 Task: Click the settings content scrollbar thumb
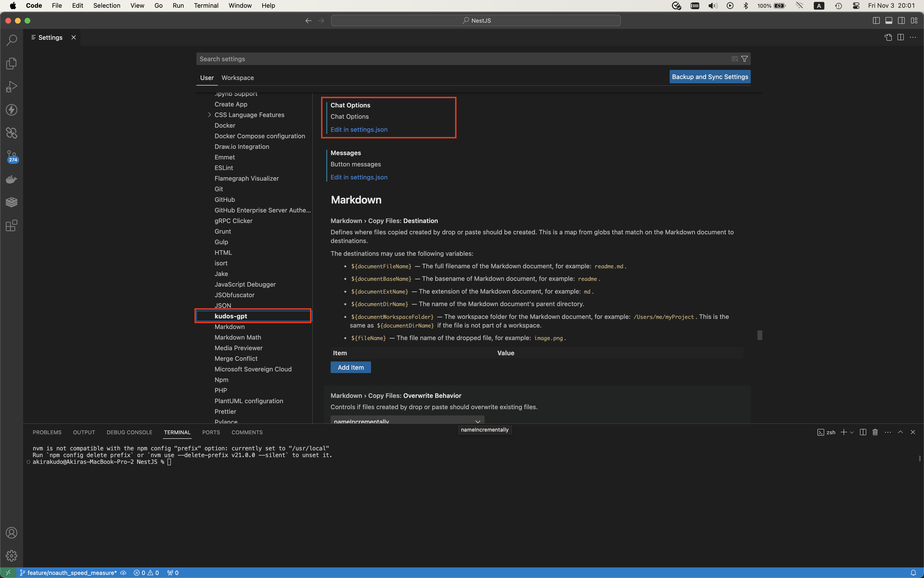pyautogui.click(x=760, y=335)
